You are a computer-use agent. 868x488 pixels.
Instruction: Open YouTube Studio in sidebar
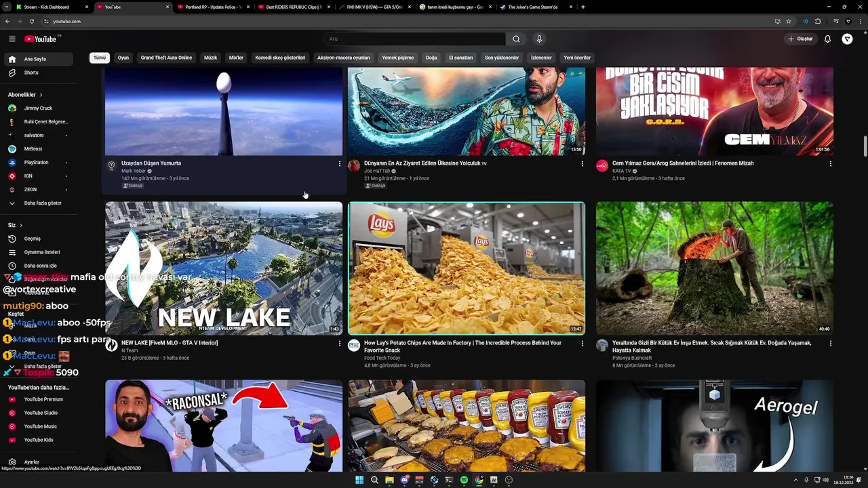tap(37, 413)
